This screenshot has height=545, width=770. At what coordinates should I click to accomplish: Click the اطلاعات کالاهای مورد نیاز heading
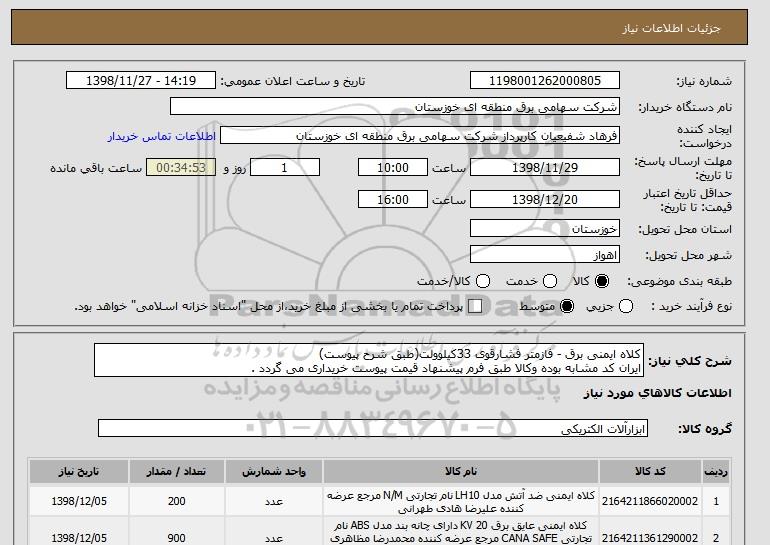tap(657, 393)
